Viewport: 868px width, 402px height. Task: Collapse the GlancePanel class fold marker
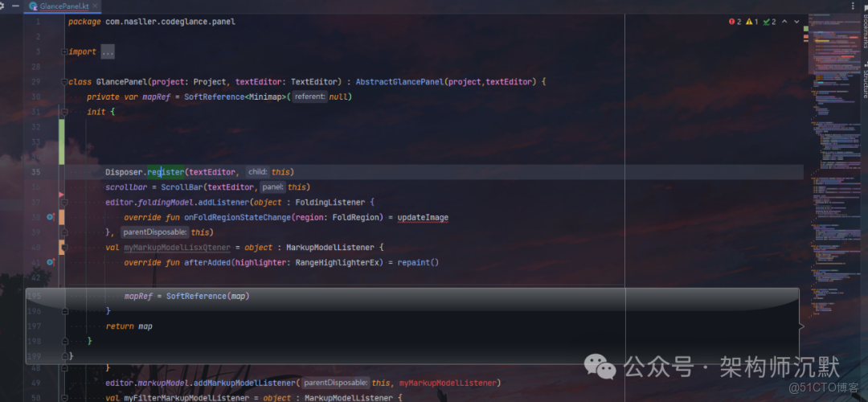tap(65, 82)
